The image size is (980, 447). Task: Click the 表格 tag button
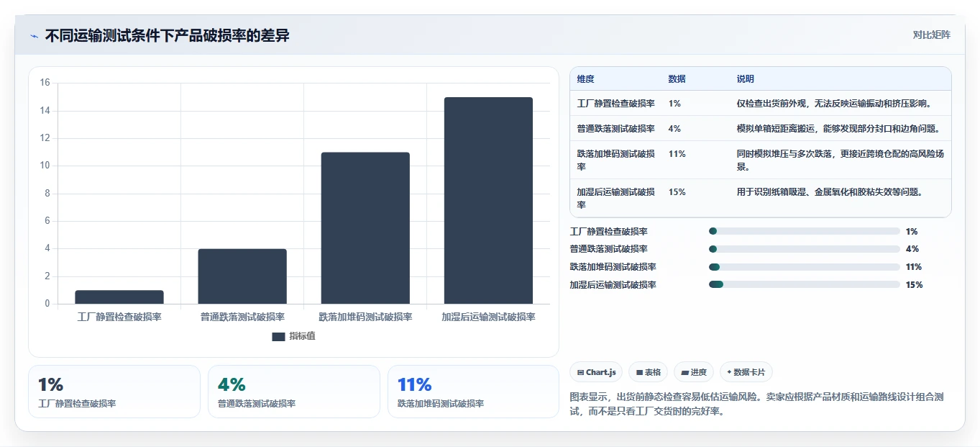[648, 372]
